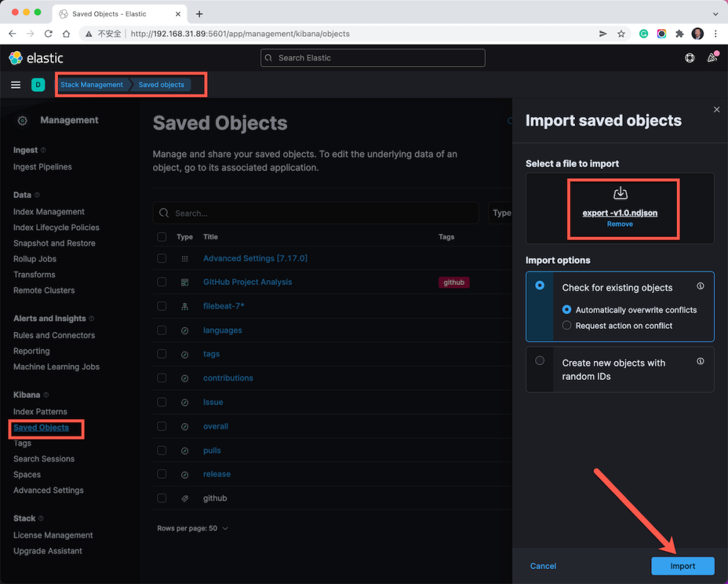
Task: Click the Search Elastic field
Action: [373, 58]
